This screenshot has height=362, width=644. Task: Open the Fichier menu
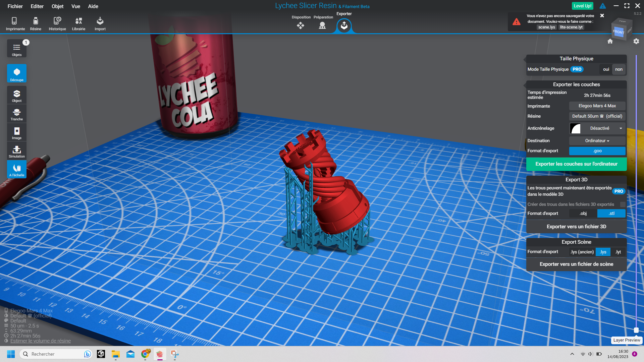pos(15,6)
